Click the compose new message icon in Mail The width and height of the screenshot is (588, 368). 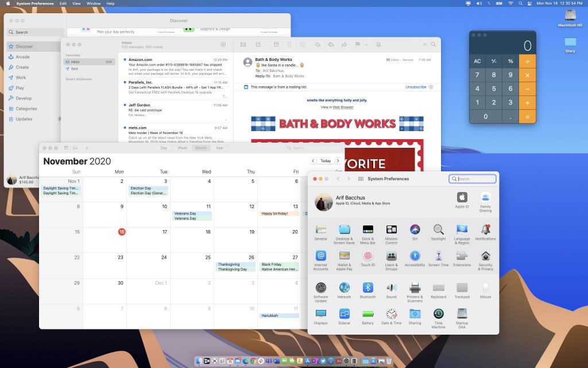[x=258, y=44]
